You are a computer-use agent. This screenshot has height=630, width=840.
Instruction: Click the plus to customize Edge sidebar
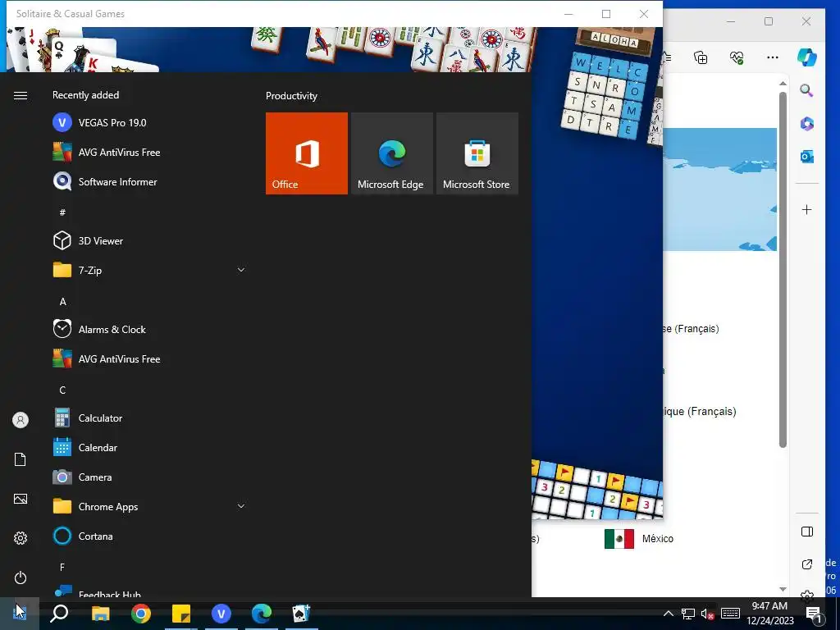(807, 209)
